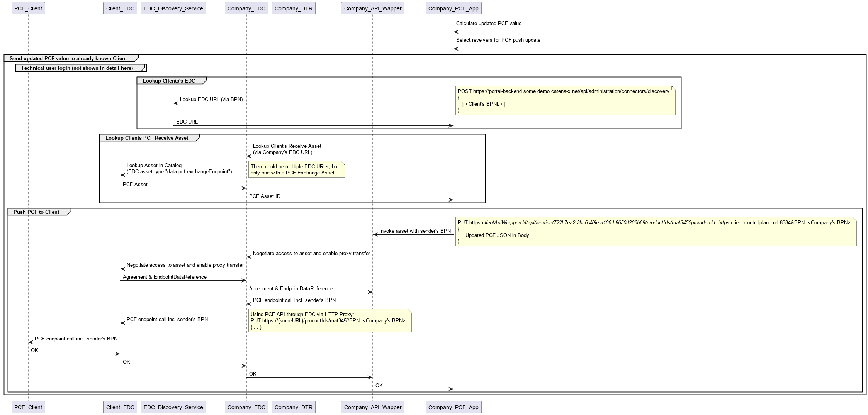Click the 'Technical user login' group label

[77, 68]
